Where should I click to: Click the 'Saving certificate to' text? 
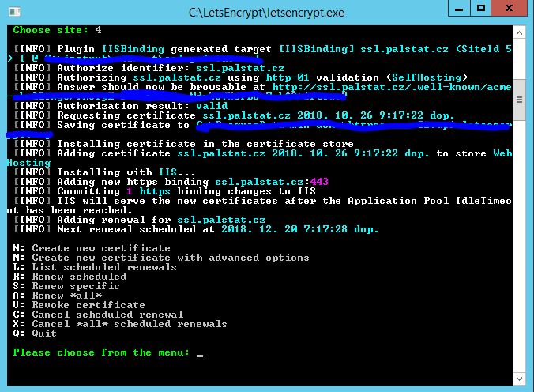pos(123,125)
